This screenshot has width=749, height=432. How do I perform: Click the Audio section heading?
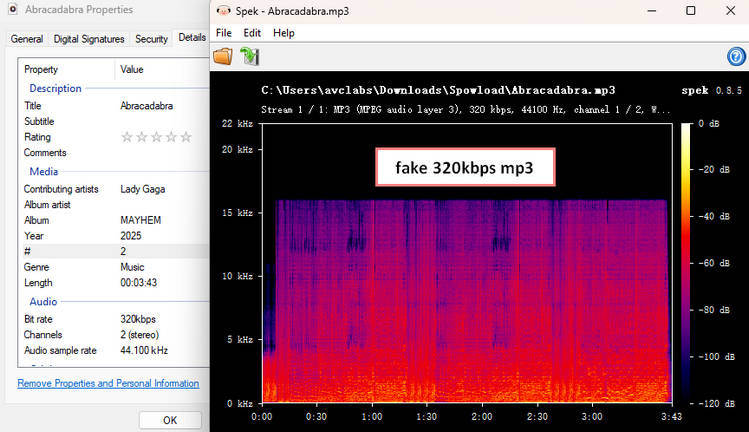pos(43,302)
